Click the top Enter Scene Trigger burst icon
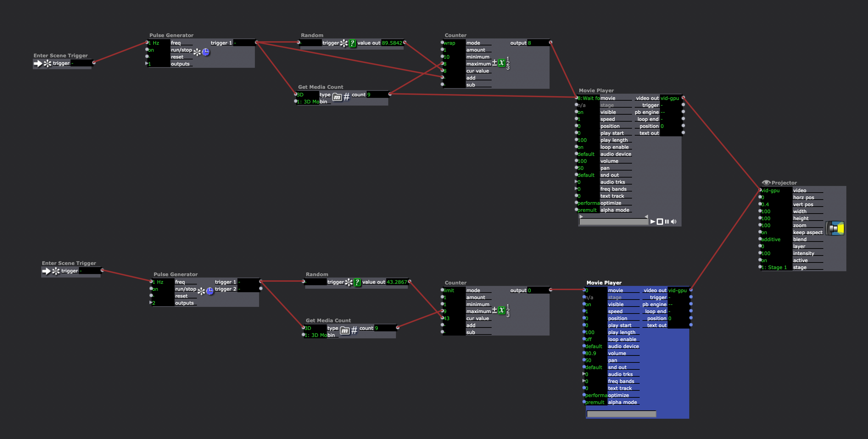The image size is (868, 439). point(47,63)
